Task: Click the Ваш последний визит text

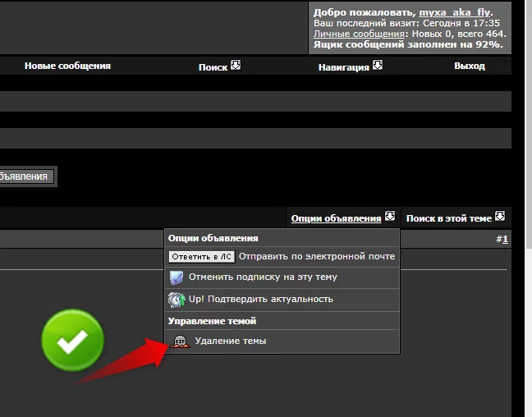Action: pos(406,24)
